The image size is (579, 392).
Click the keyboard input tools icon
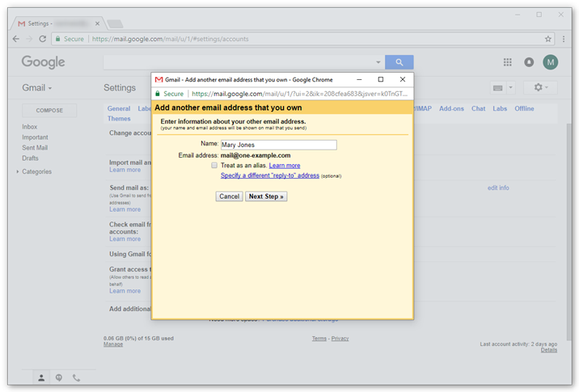498,88
